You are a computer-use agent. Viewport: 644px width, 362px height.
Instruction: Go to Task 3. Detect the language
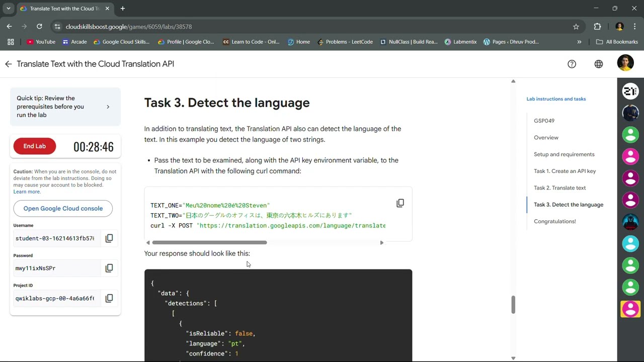point(569,205)
